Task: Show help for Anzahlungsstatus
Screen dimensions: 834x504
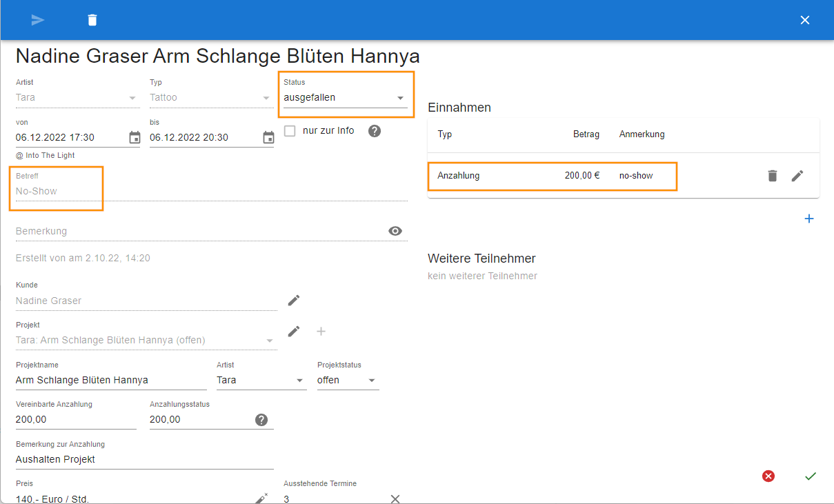Action: pyautogui.click(x=261, y=420)
